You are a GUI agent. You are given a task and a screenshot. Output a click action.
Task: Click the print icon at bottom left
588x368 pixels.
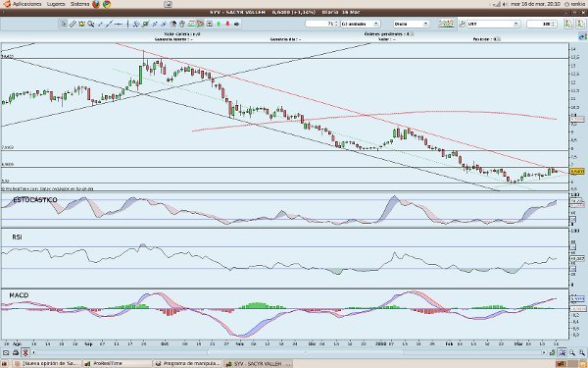click(x=16, y=352)
